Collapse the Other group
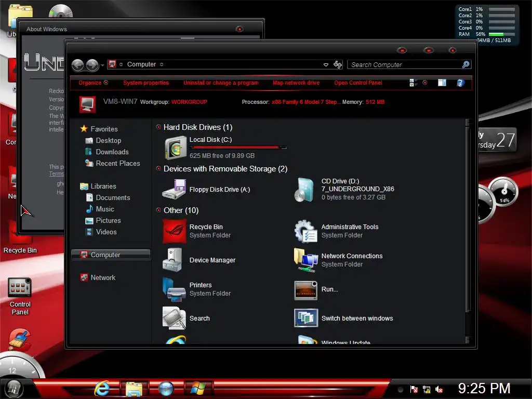The height and width of the screenshot is (399, 532). 158,210
